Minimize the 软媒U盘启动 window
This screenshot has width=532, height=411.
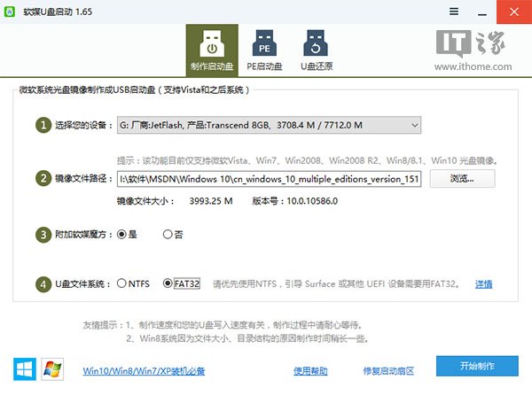pos(482,12)
